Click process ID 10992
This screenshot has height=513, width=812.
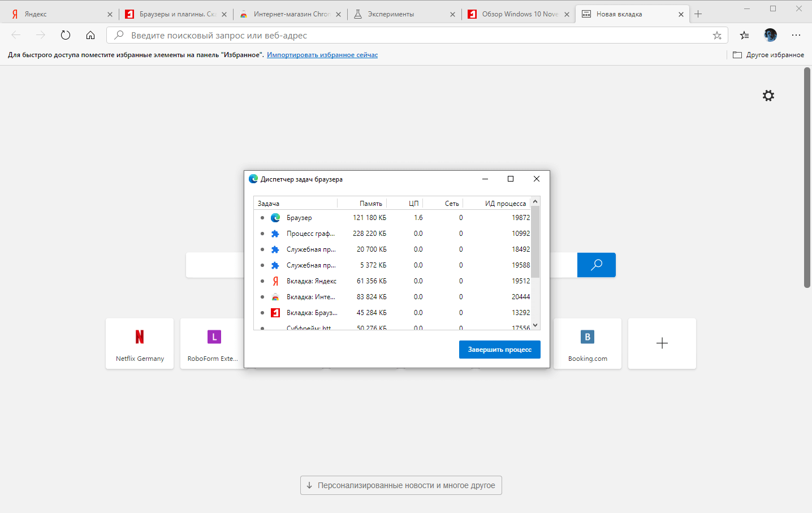(521, 234)
